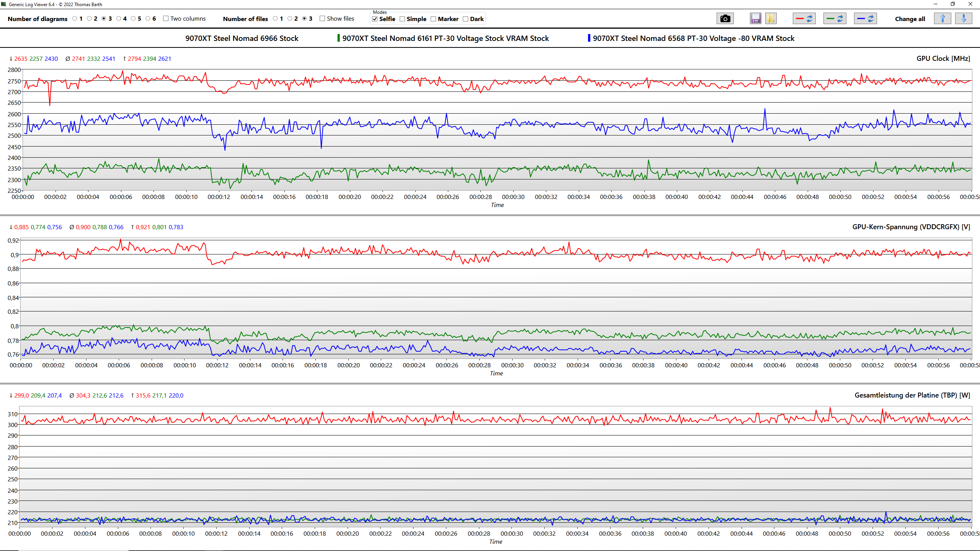The height and width of the screenshot is (551, 980).
Task: Open the GPU Clock [MHz] diagram title selector
Action: 943,59
